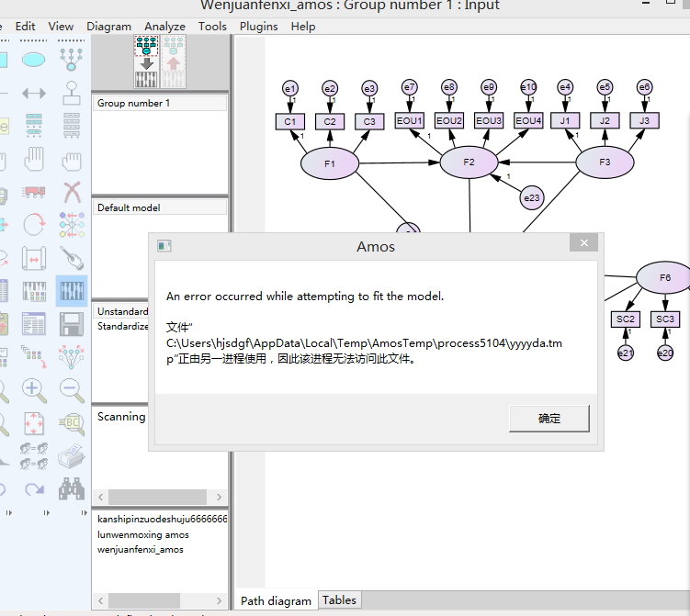Switch to the Path diagram tab

(x=276, y=600)
